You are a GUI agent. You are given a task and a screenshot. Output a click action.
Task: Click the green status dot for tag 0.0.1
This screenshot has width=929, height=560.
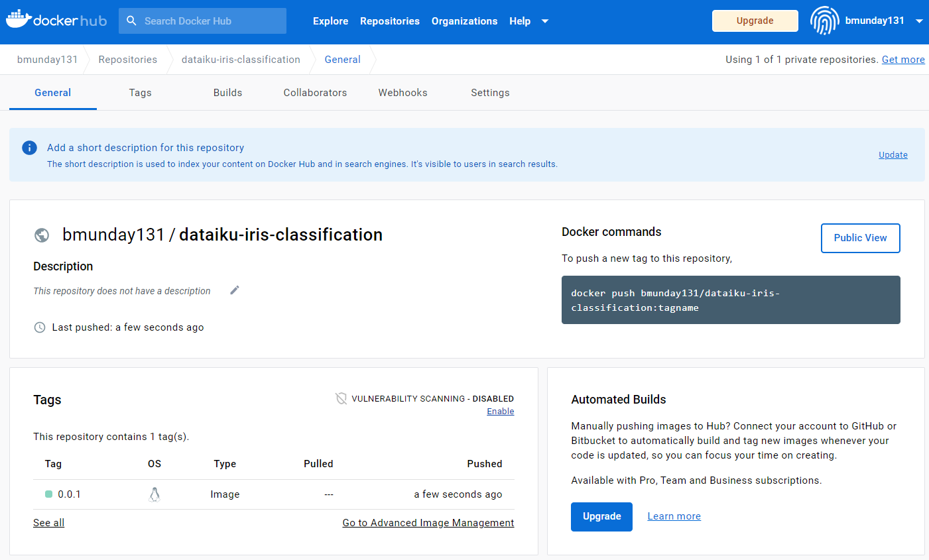click(x=49, y=494)
